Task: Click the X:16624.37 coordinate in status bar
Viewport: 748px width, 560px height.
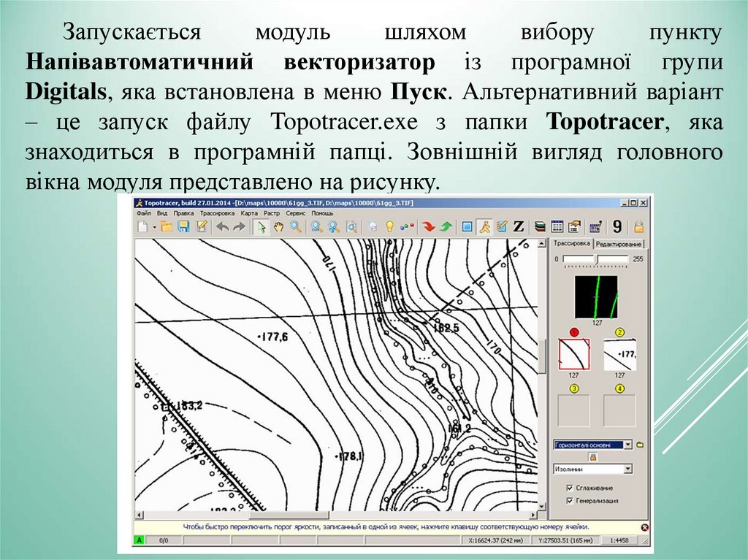Action: 496,540
